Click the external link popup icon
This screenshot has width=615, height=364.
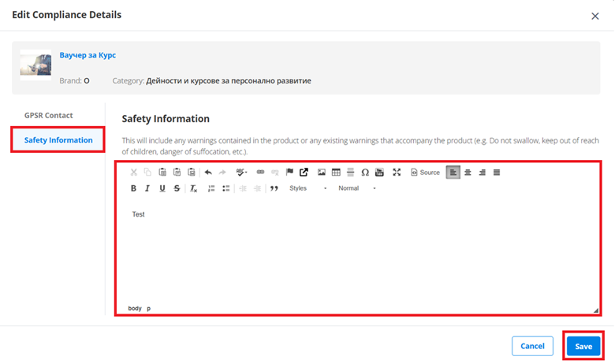[304, 173]
